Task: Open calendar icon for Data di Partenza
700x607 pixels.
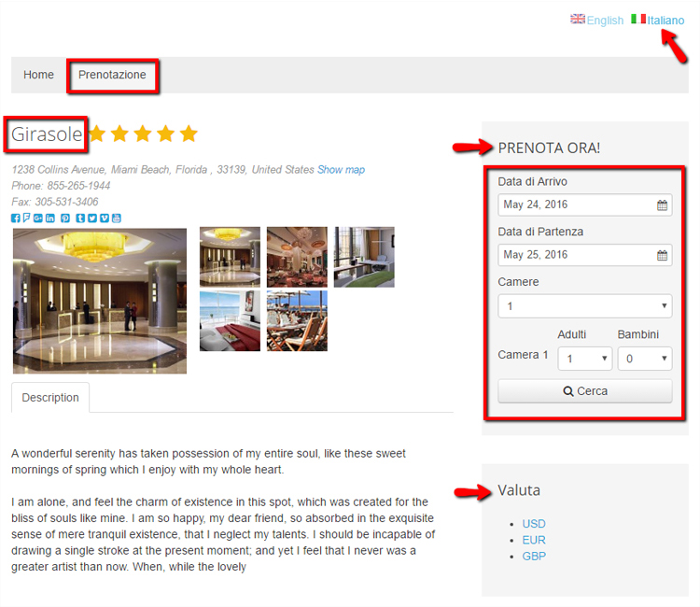Action: [x=662, y=255]
